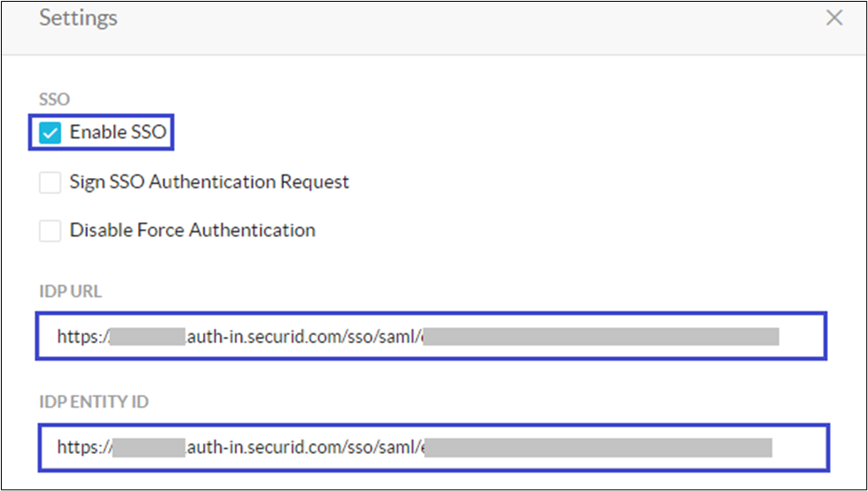Click the 'Enable SSO' label text
Viewport: 868px width, 491px height.
tap(117, 134)
